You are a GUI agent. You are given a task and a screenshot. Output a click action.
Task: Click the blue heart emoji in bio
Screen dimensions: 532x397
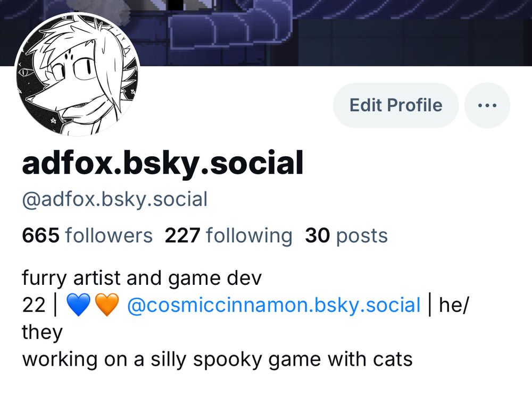(78, 305)
